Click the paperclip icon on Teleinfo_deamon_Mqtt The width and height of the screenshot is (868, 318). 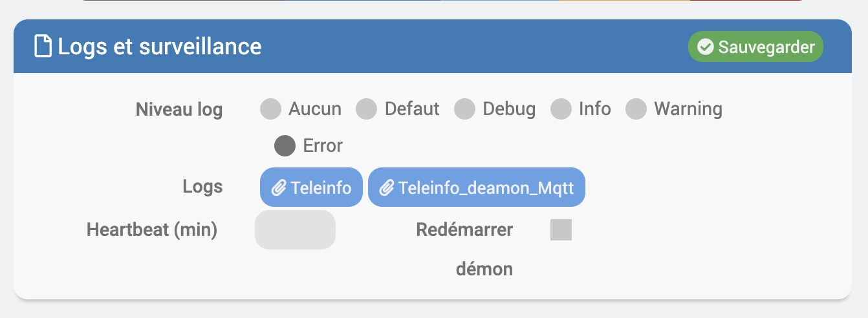387,188
